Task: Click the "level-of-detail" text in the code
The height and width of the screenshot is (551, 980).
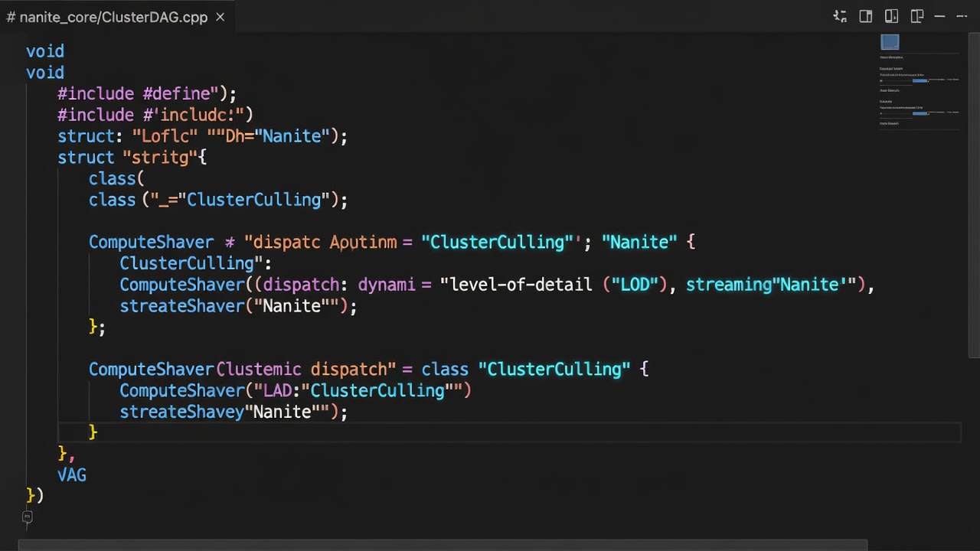Action: (521, 285)
